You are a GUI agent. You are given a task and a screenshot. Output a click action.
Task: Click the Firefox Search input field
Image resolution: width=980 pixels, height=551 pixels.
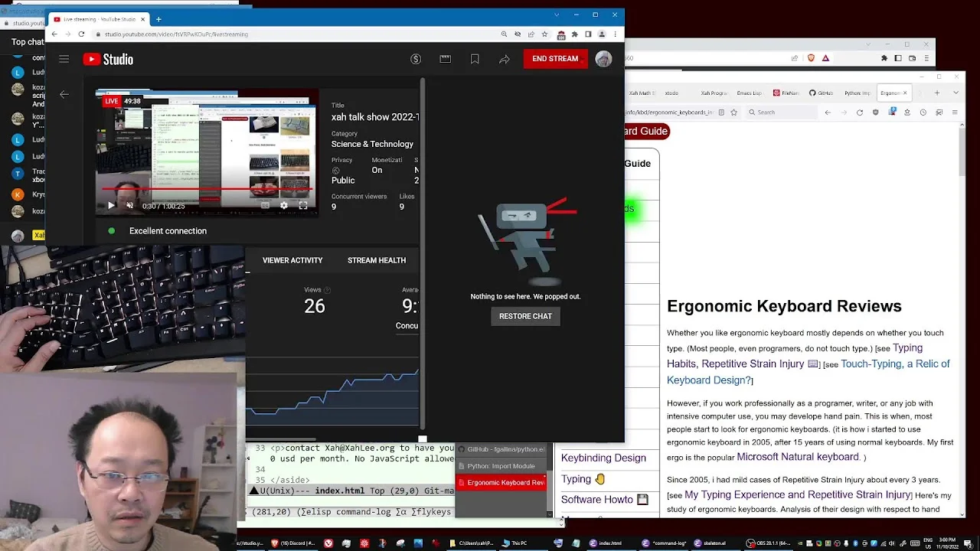[x=781, y=112]
